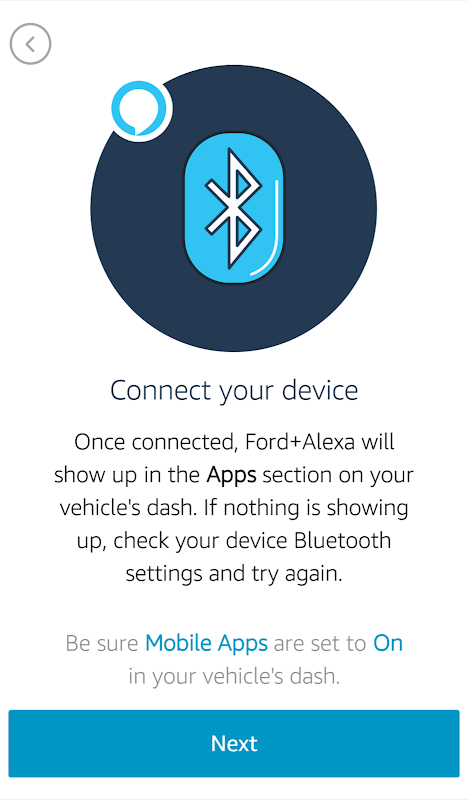This screenshot has height=800, width=468.
Task: Continue with the Next button
Action: pyautogui.click(x=234, y=743)
